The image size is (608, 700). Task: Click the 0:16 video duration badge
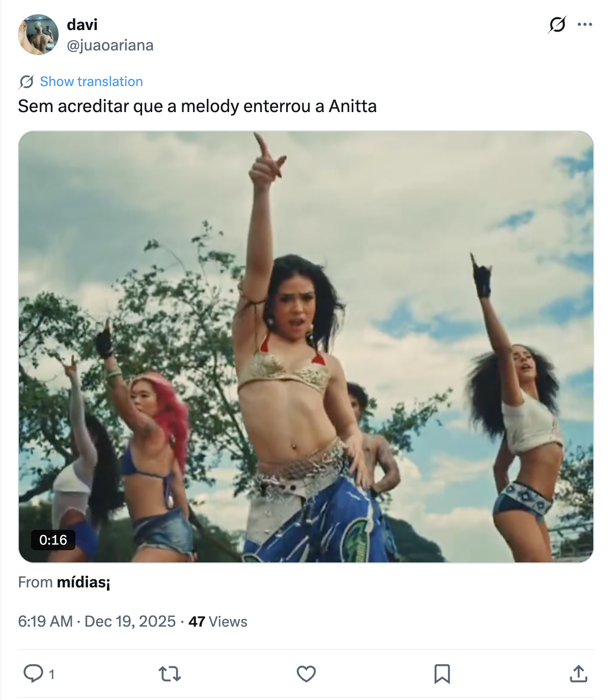coord(53,540)
